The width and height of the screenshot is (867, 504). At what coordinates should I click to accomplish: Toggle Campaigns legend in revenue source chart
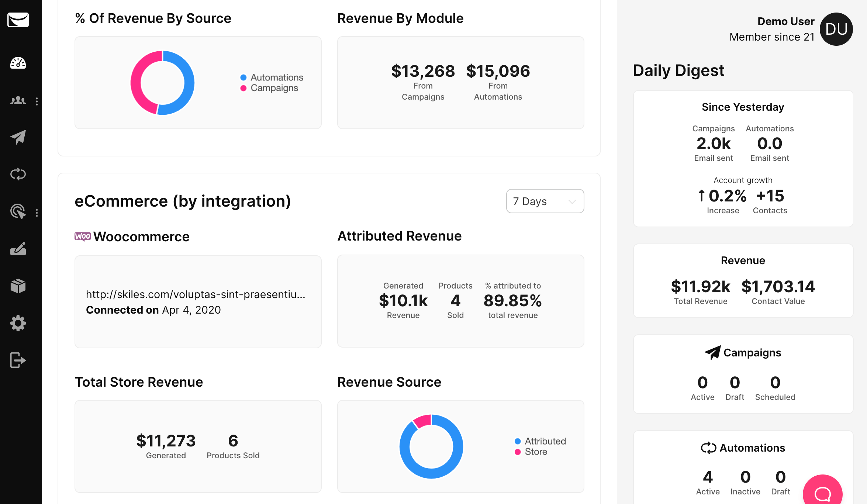point(274,88)
